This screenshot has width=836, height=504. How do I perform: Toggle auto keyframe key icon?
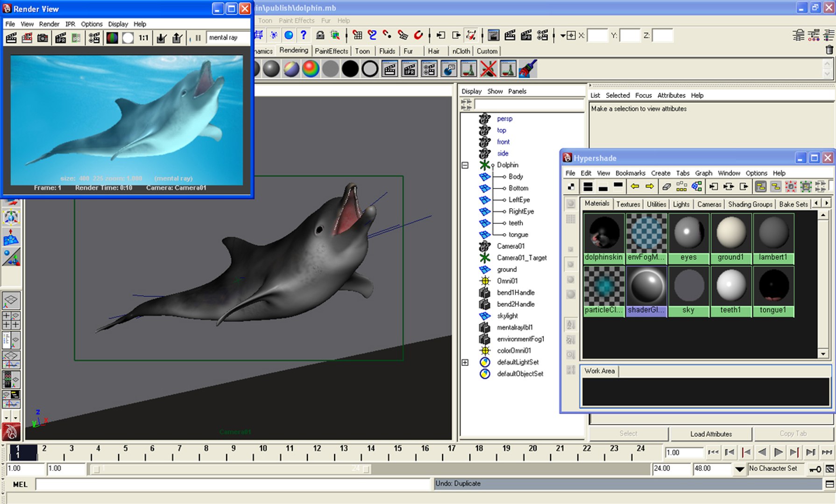(815, 469)
